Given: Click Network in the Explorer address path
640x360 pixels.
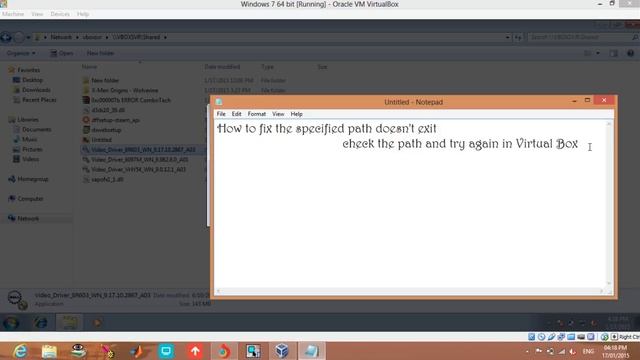Looking at the screenshot, I should [61, 37].
